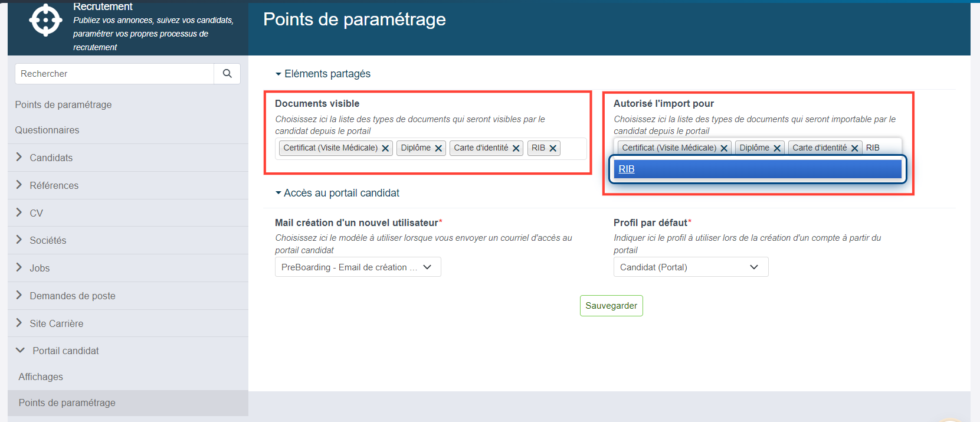Focus the Rechercher search field
The image size is (980, 422).
[x=114, y=74]
